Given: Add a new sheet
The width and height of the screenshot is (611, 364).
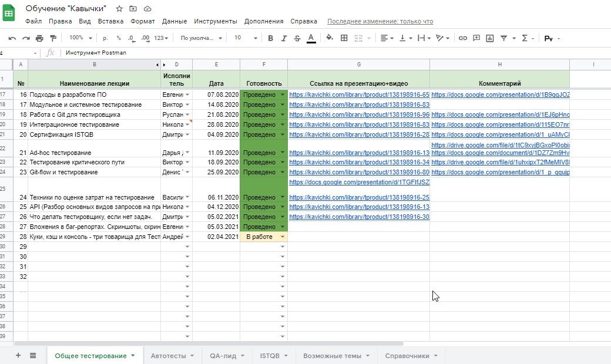Looking at the screenshot, I should (x=18, y=355).
